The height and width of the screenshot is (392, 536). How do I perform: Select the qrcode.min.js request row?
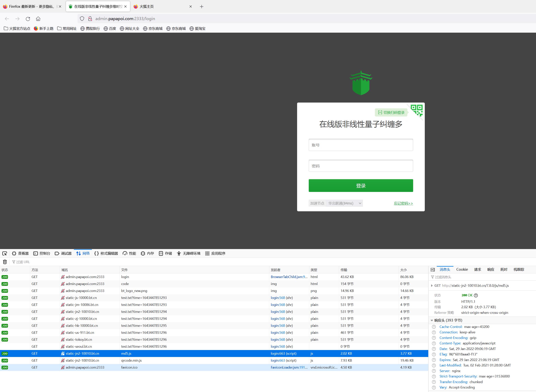coord(214,360)
